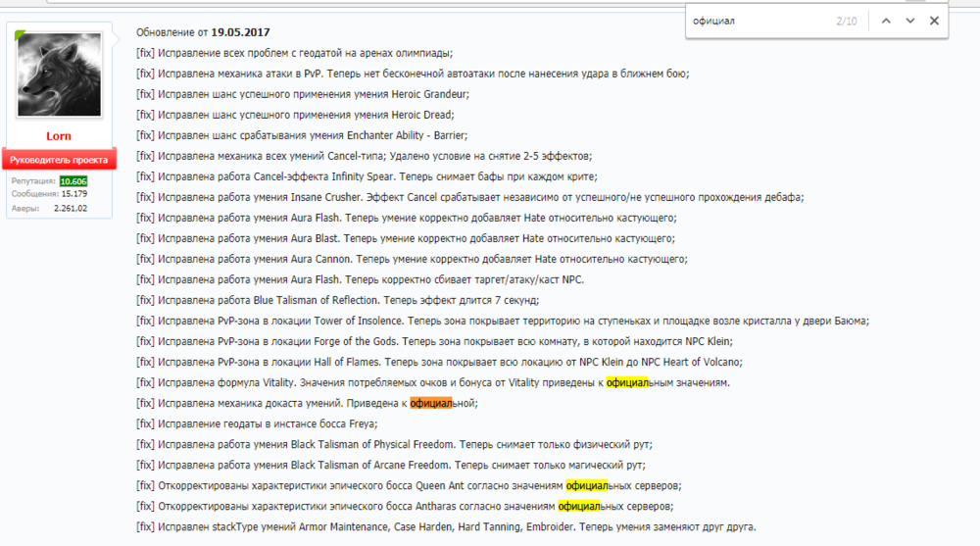Click the Infinity Spear Cancel-effect line
The image size is (980, 546).
pos(367,177)
